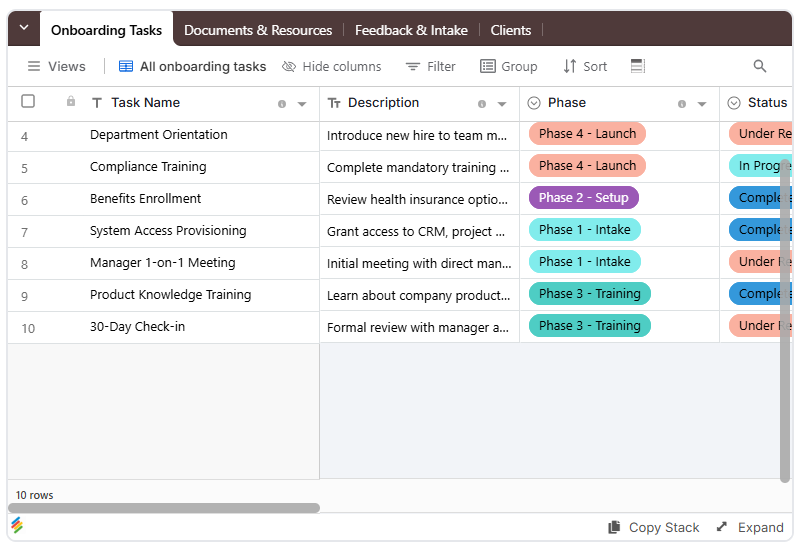The image size is (804, 553).
Task: Click description 'Grant access to CRM, project ...'
Action: point(416,232)
